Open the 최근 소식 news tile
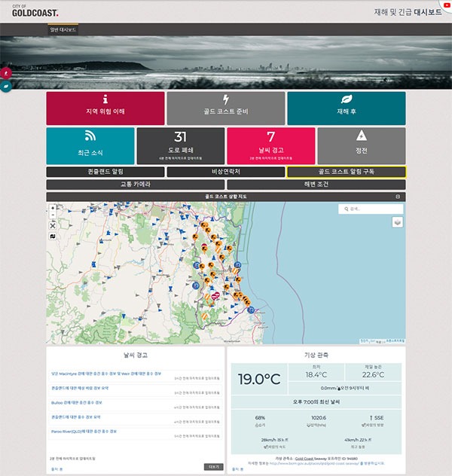This screenshot has height=476, width=452. coord(90,145)
